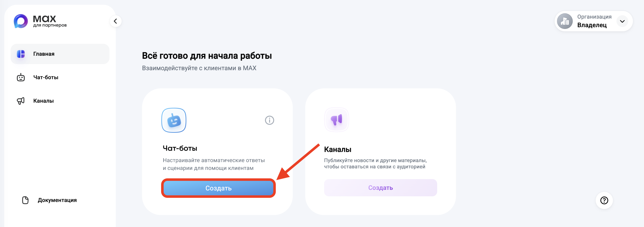Image resolution: width=644 pixels, height=227 pixels.
Task: Click the Владелец organization label
Action: pyautogui.click(x=592, y=25)
